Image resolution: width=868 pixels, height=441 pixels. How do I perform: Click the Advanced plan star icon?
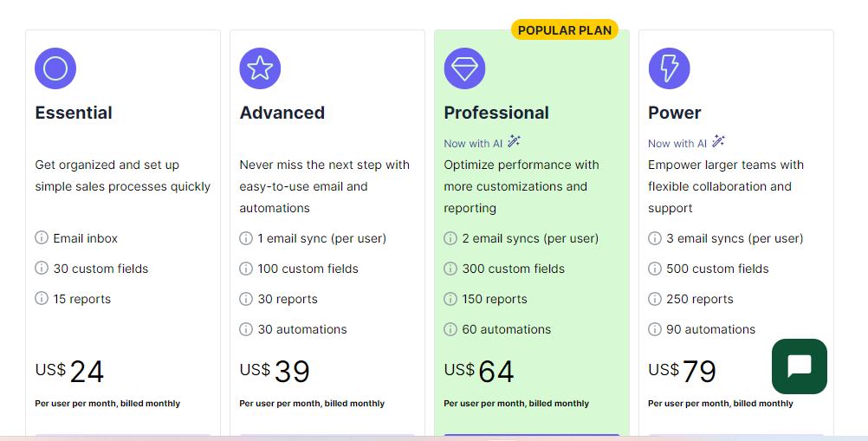click(x=260, y=68)
